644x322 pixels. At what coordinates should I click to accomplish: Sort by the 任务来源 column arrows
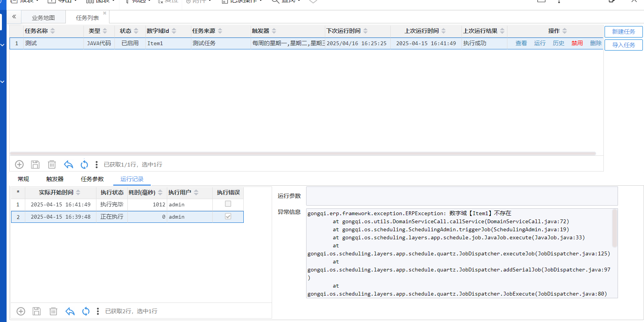(x=220, y=31)
